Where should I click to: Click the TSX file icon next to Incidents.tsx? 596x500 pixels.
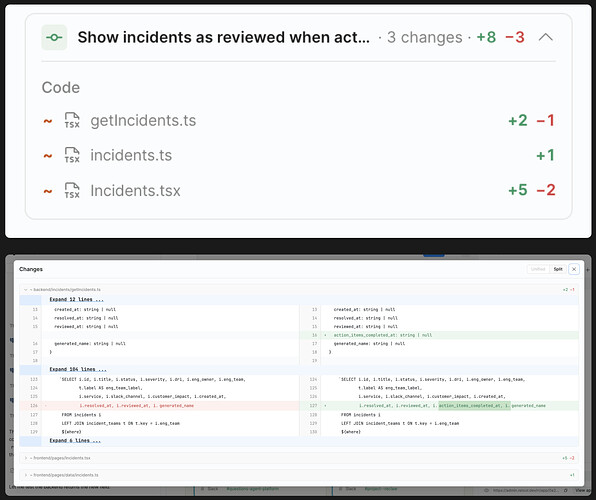tap(72, 190)
